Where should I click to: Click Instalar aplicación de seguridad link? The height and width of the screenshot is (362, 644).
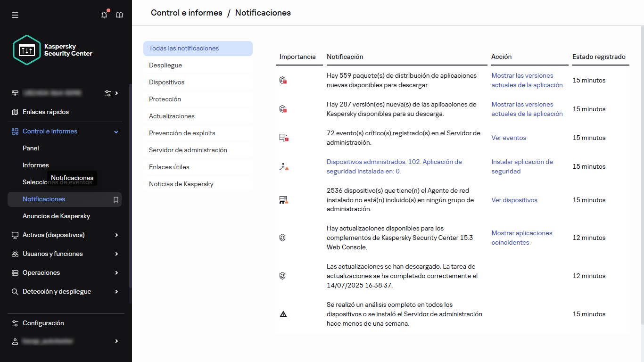pos(522,166)
